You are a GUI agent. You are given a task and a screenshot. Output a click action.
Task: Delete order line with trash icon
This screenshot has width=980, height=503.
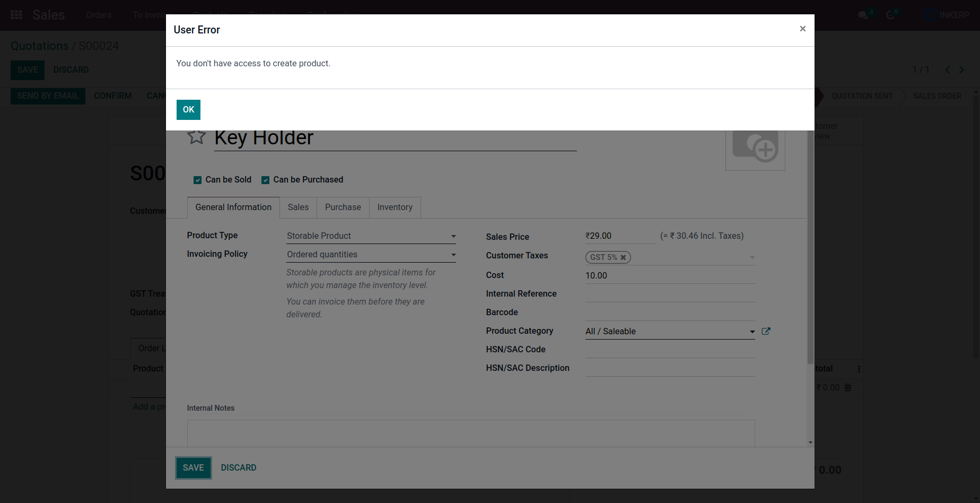848,388
